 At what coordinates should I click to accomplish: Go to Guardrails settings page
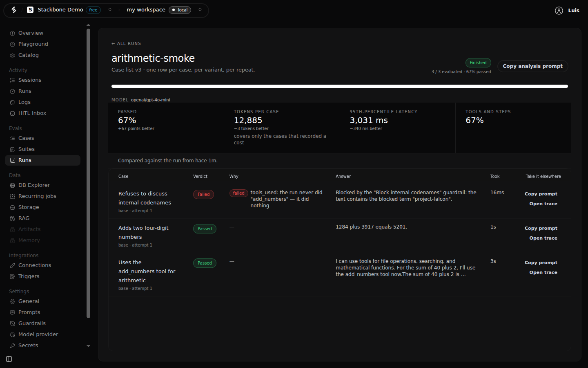(x=42, y=323)
